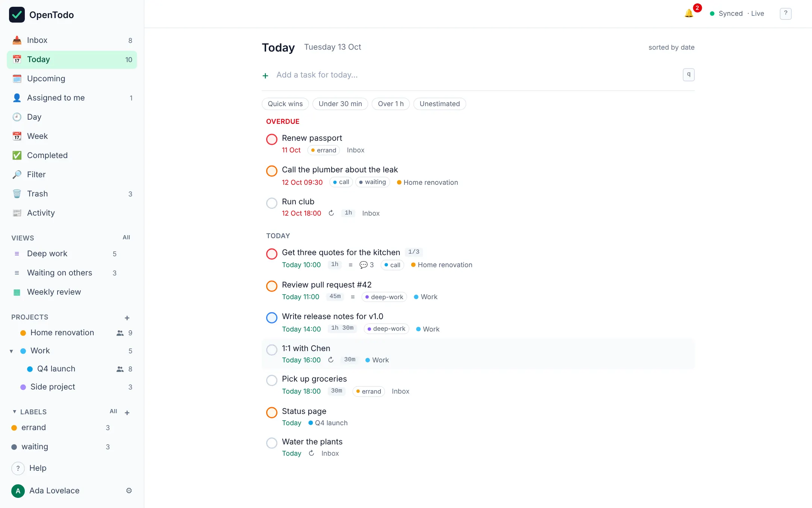Click shared members icon on Q4 launch
Image resolution: width=812 pixels, height=508 pixels.
click(120, 369)
